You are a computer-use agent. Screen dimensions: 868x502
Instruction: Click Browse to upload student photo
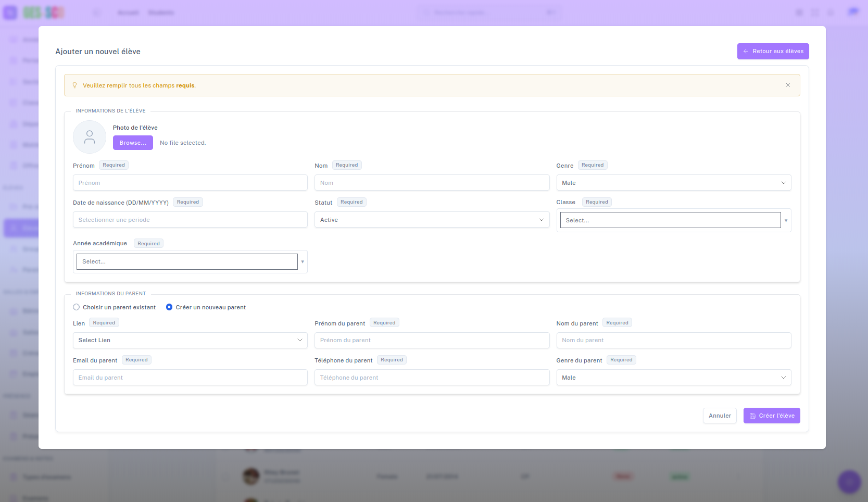click(x=133, y=143)
